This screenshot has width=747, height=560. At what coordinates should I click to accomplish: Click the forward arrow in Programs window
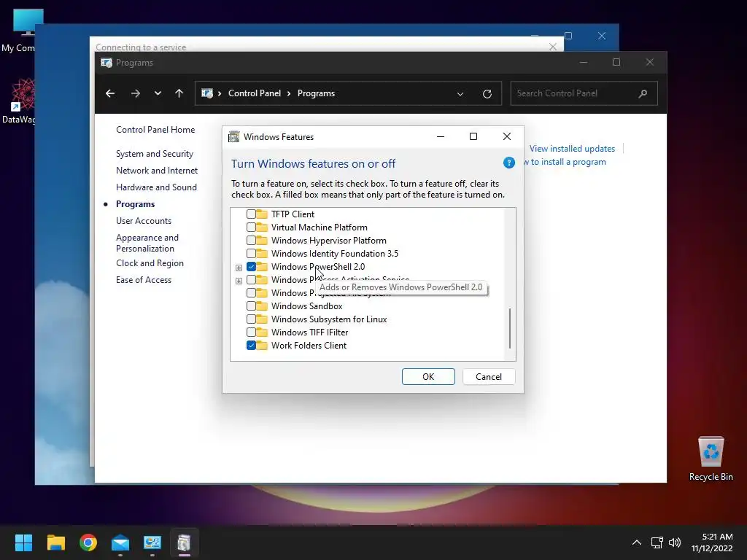tap(136, 93)
